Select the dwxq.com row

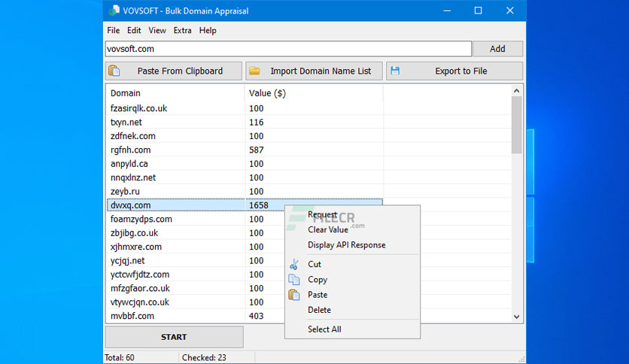[x=245, y=205]
